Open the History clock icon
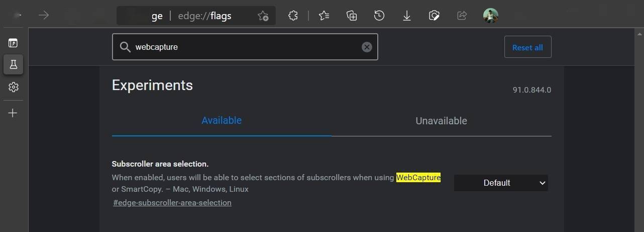The image size is (644, 232). (379, 16)
